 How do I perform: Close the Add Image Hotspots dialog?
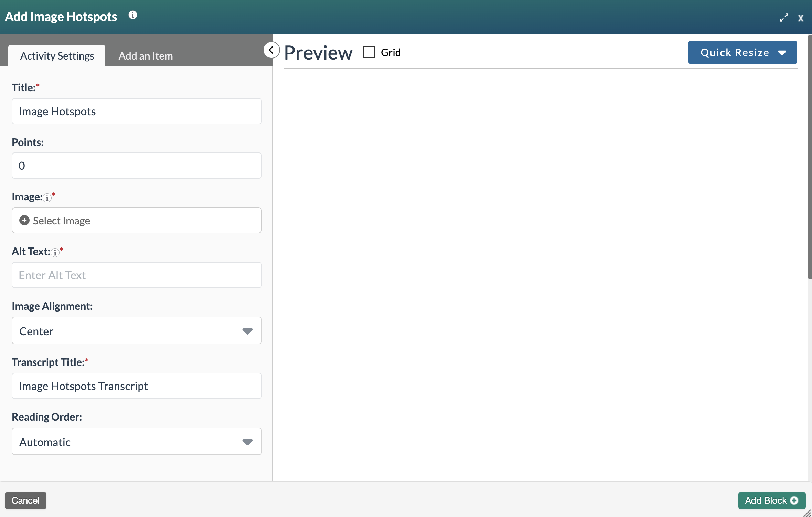801,18
